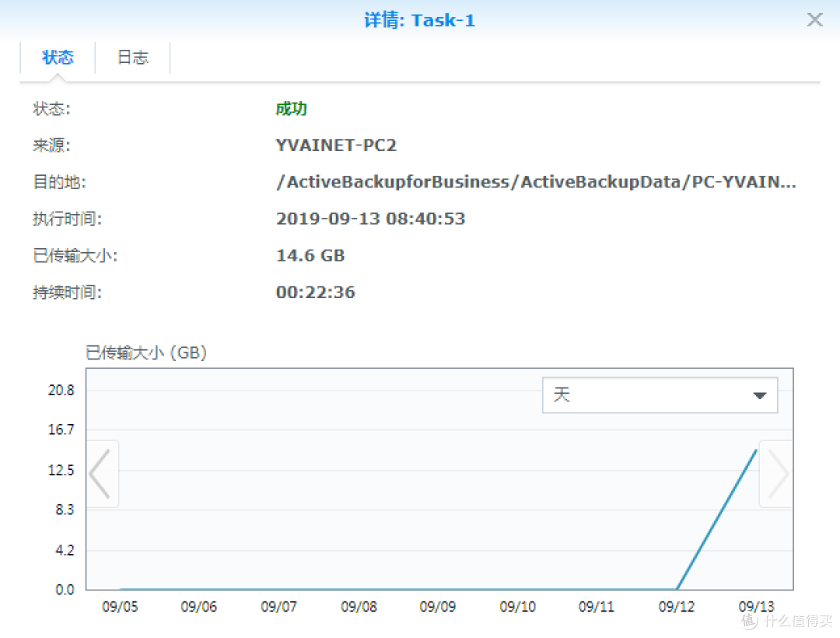
Task: Go to previous chart period with left arrow
Action: click(x=101, y=473)
